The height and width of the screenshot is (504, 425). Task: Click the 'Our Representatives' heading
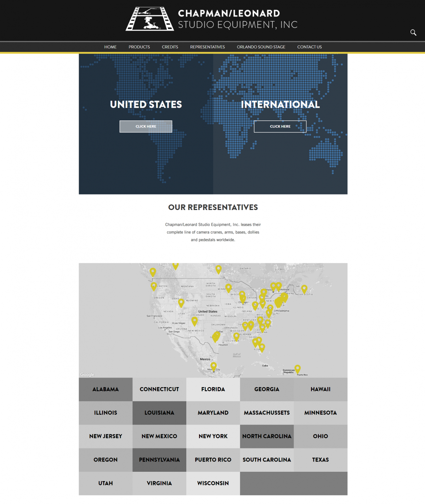click(x=213, y=208)
